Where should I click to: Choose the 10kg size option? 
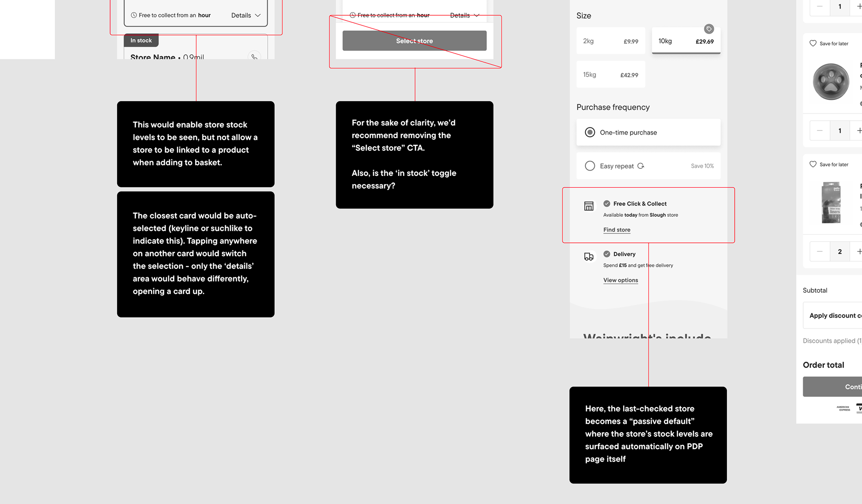coord(686,41)
